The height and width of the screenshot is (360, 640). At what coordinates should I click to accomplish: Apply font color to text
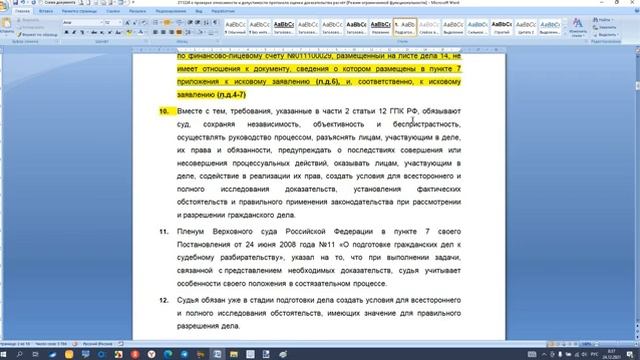(x=141, y=32)
